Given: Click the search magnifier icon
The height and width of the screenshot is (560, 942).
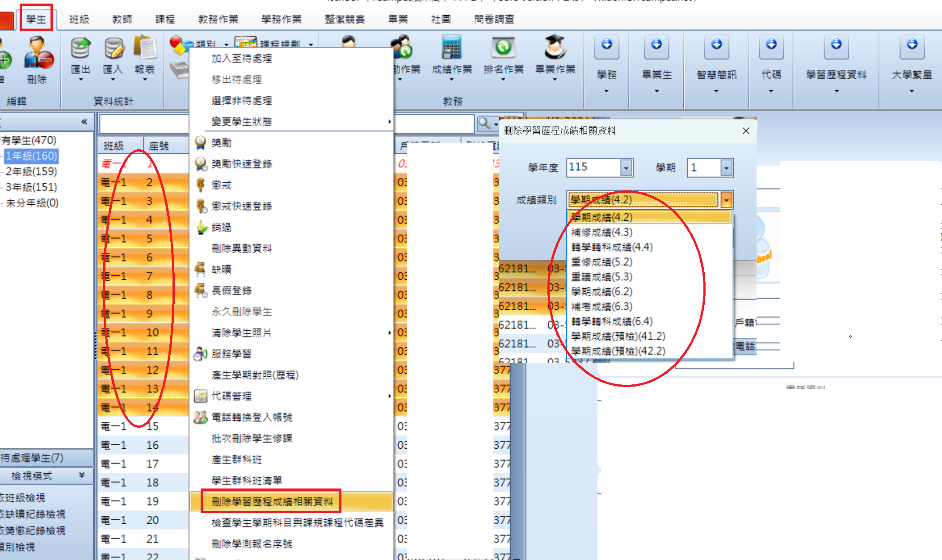Looking at the screenshot, I should click(484, 123).
